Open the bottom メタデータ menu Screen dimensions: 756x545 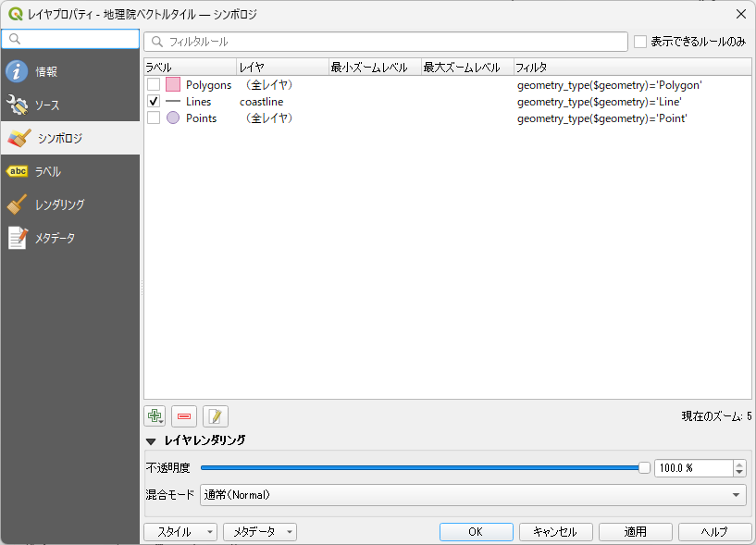(x=259, y=531)
